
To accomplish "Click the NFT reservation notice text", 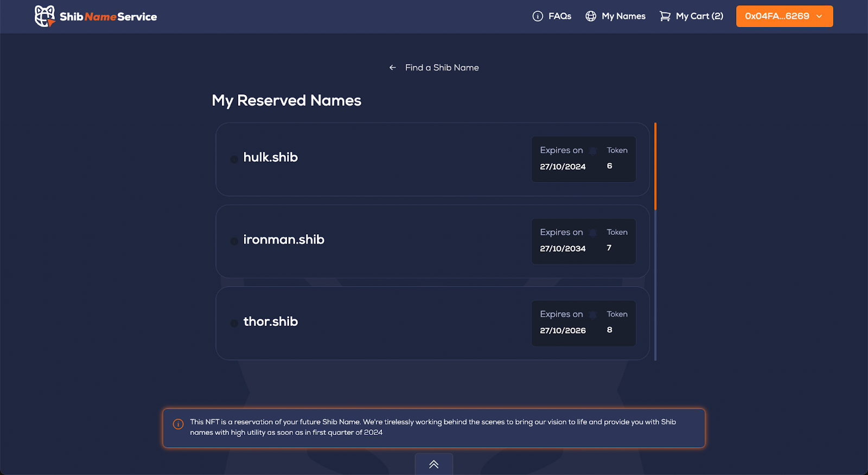I will (x=433, y=427).
